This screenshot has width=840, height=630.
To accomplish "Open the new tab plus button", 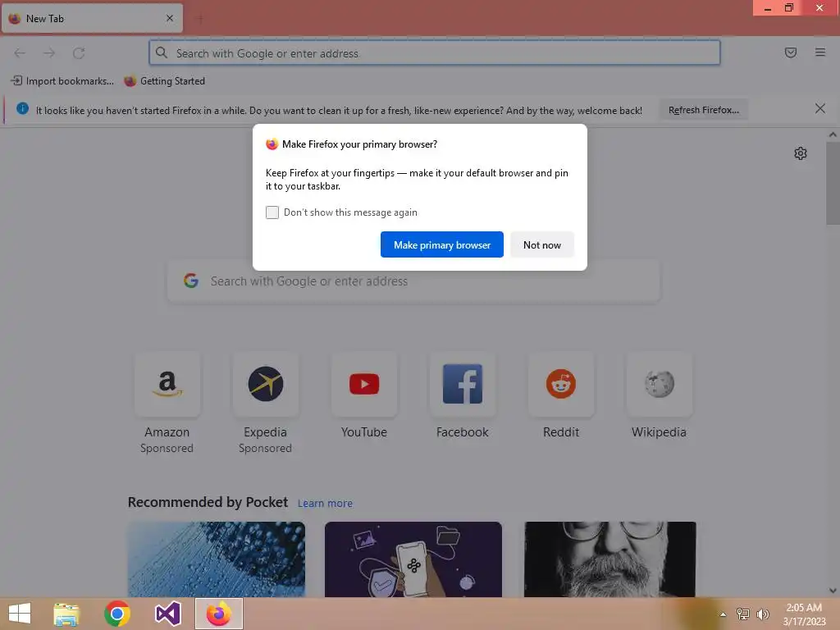I will point(199,19).
